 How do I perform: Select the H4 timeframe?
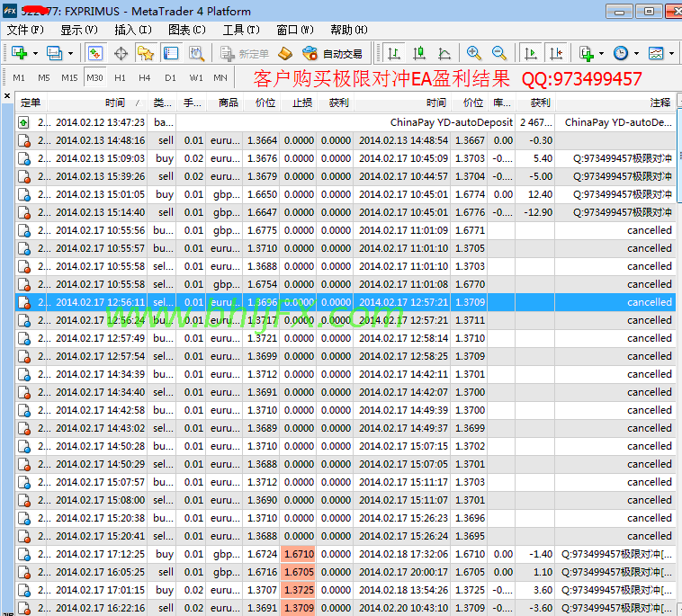click(x=145, y=78)
